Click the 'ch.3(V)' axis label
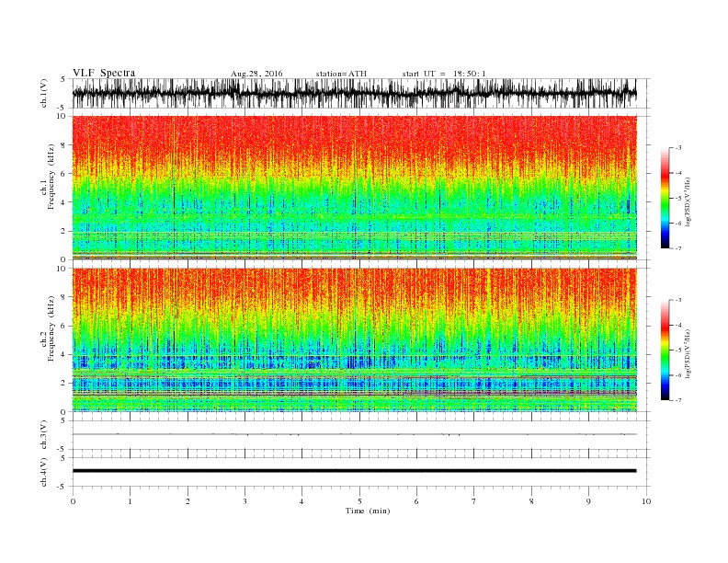 [x=44, y=435]
